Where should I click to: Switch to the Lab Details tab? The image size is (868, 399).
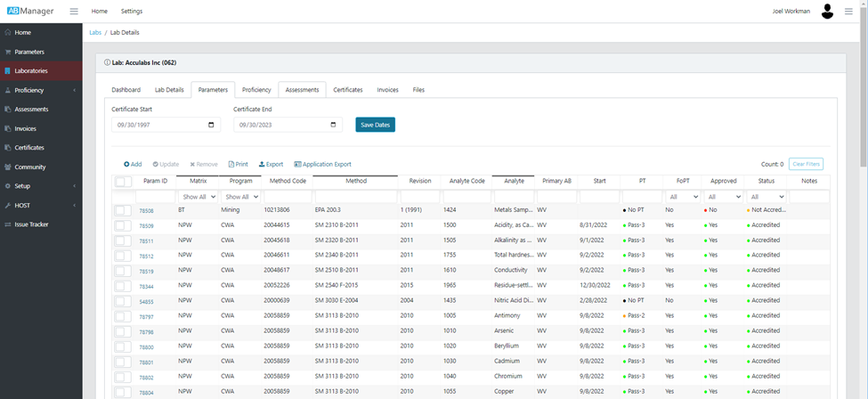click(x=169, y=90)
